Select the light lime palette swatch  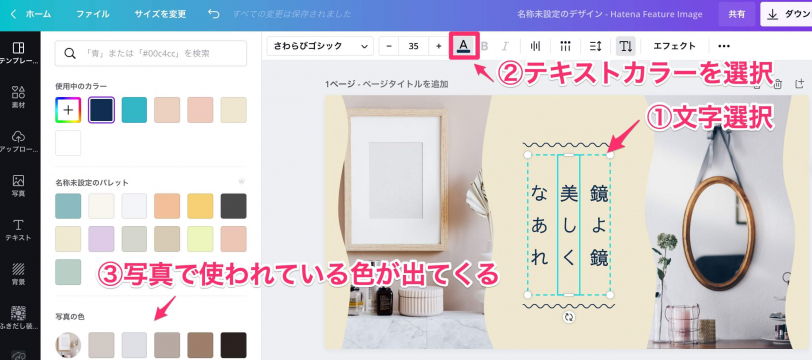(x=200, y=239)
